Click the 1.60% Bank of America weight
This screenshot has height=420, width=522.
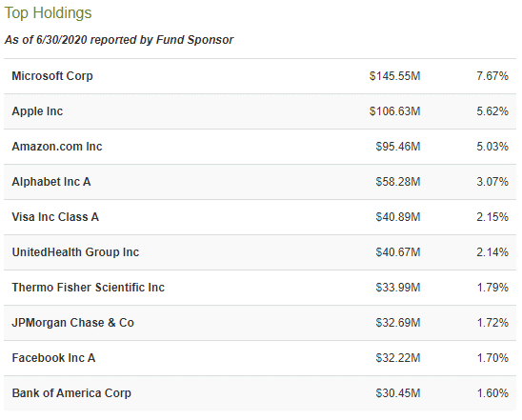pyautogui.click(x=492, y=393)
